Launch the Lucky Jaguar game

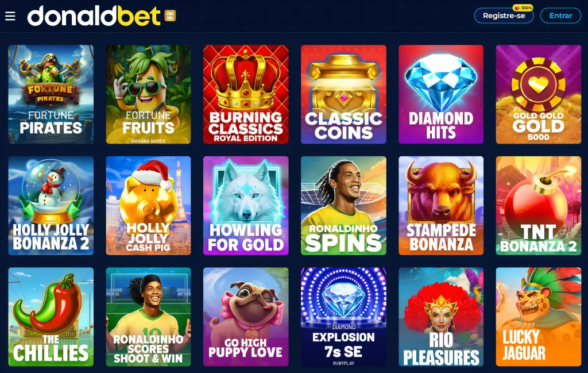click(x=539, y=317)
